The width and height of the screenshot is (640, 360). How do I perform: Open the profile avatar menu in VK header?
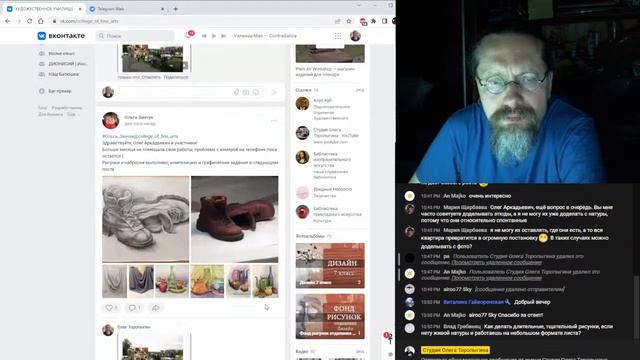[x=355, y=36]
